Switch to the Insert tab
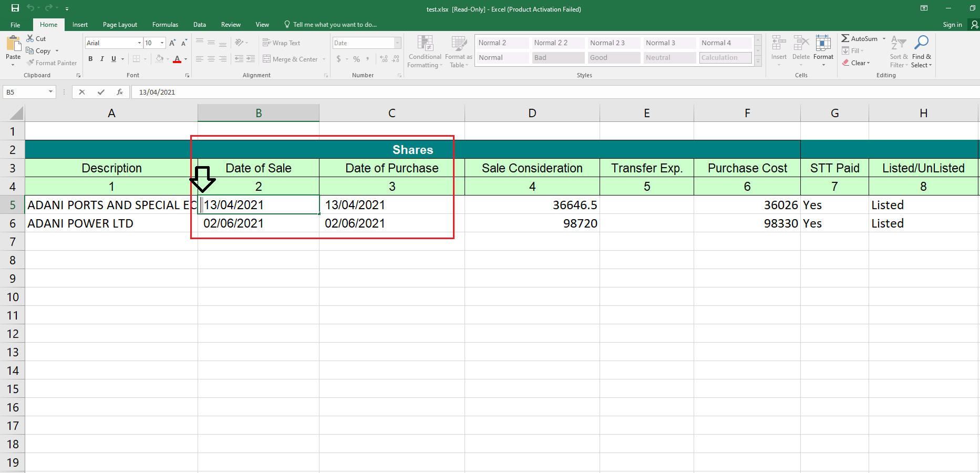This screenshot has height=473, width=980. click(80, 25)
